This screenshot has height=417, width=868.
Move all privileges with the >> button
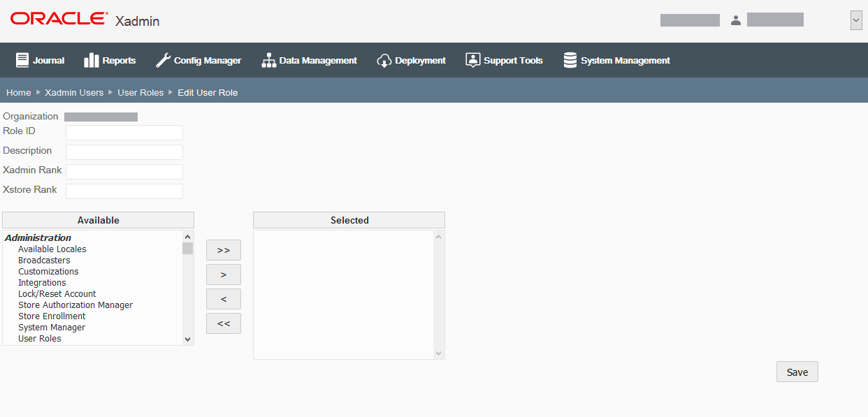pos(223,249)
